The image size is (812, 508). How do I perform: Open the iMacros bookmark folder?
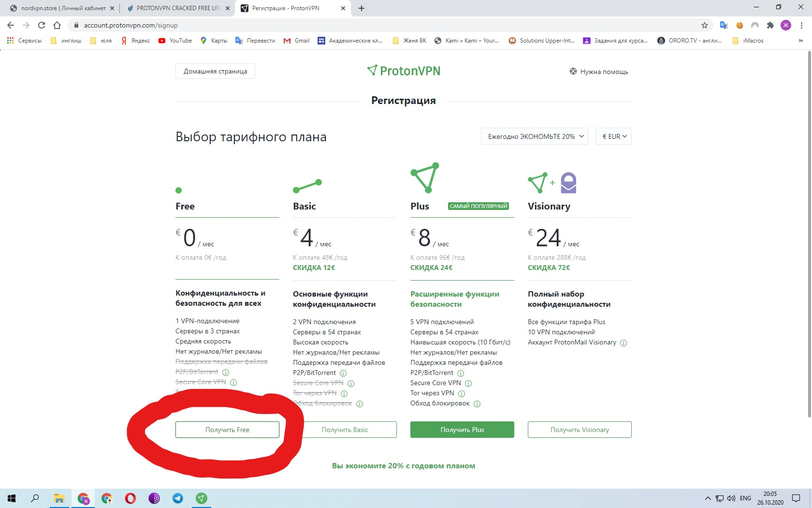(x=748, y=41)
